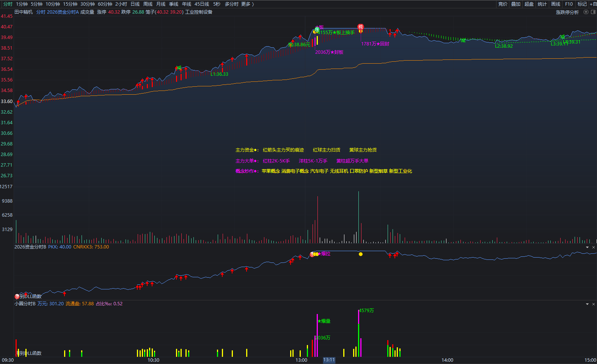
Task: Close the 小圆分时B indicator panel
Action: coord(594,304)
